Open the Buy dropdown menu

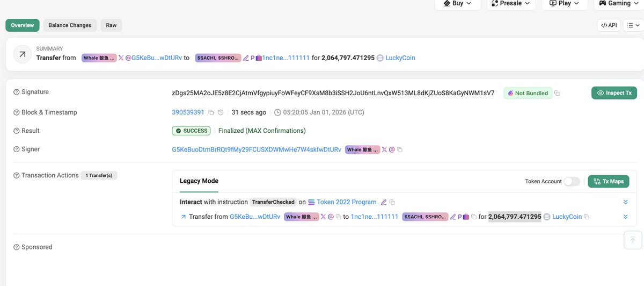click(x=457, y=3)
